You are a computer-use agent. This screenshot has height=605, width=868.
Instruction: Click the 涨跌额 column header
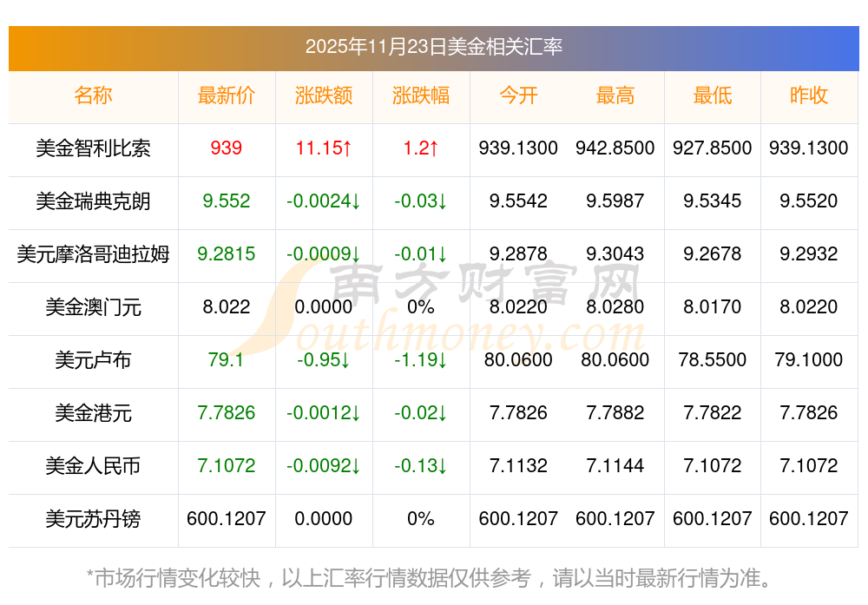click(324, 95)
